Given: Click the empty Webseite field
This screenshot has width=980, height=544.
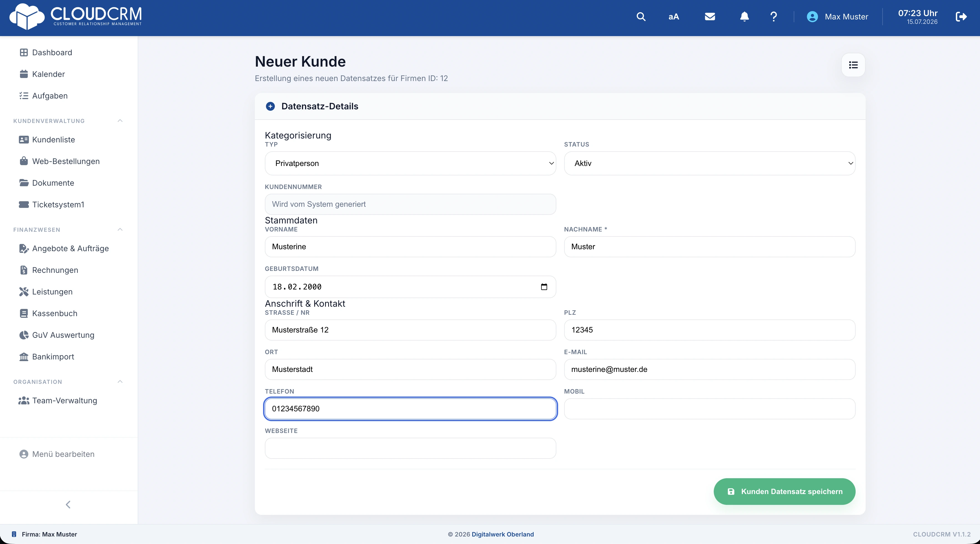Looking at the screenshot, I should point(410,448).
